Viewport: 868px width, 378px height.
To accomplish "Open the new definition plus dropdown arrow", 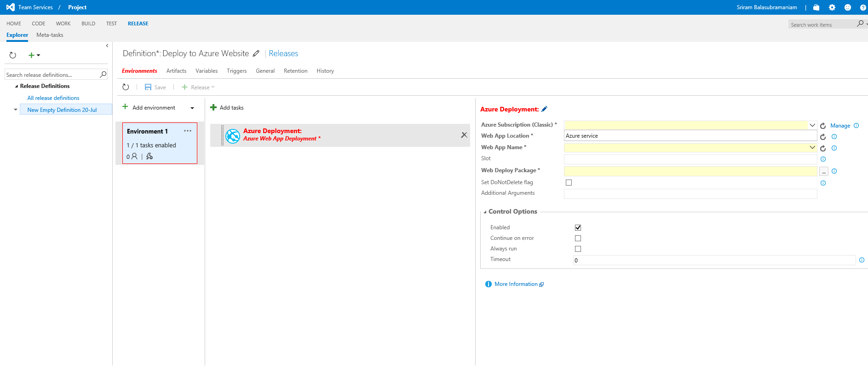I will (39, 55).
